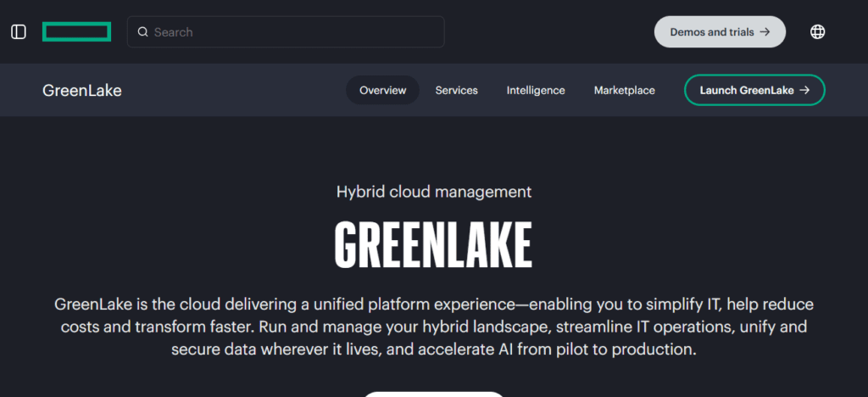Click the GreenLake description paragraph
Viewport: 868px width, 397px height.
[433, 327]
